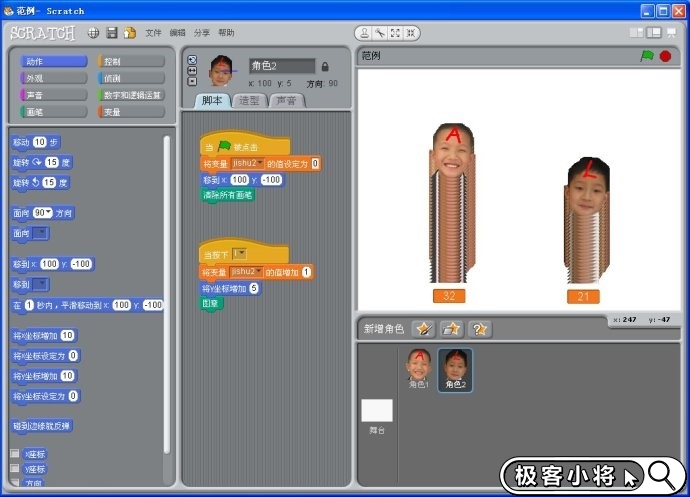Get surprise sprite with question-mark star

[480, 328]
